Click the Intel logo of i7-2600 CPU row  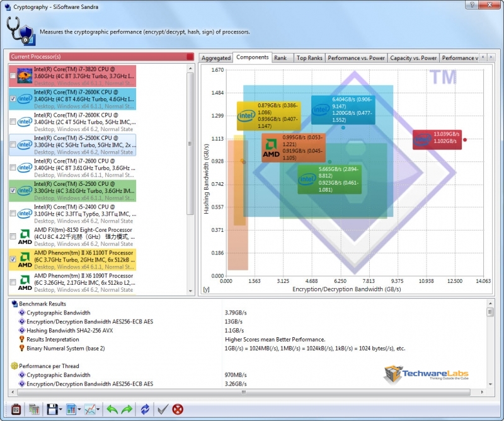pos(25,168)
